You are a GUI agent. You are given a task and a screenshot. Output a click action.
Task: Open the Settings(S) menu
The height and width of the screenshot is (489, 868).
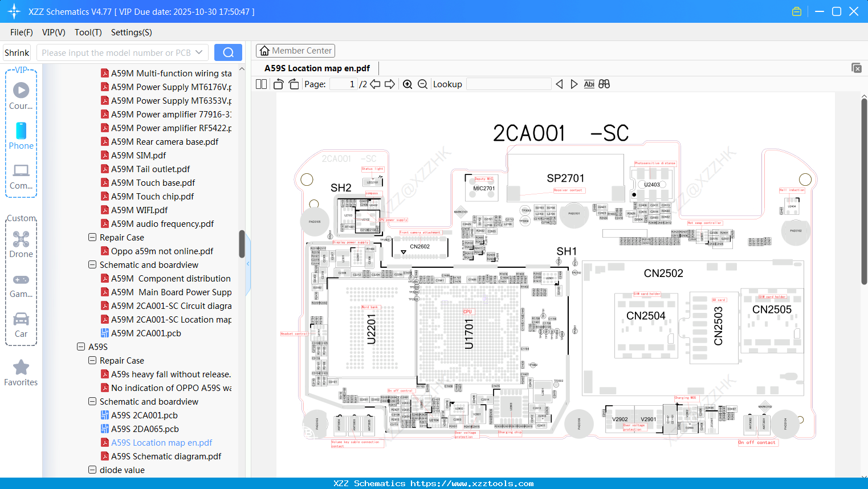coord(132,32)
